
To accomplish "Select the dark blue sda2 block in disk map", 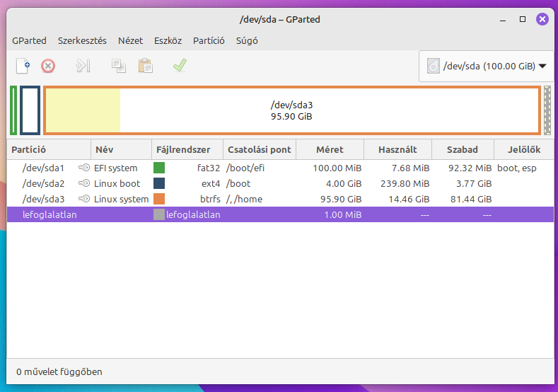I will [30, 110].
